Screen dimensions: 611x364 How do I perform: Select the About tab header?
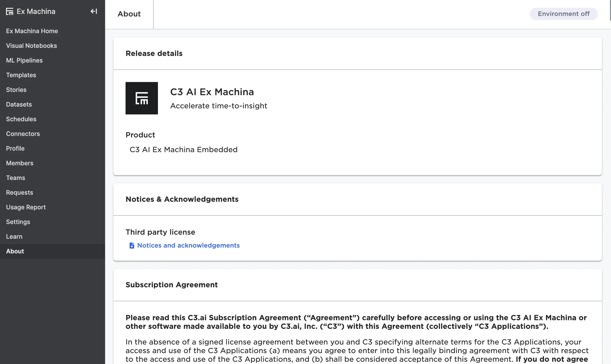tap(129, 14)
